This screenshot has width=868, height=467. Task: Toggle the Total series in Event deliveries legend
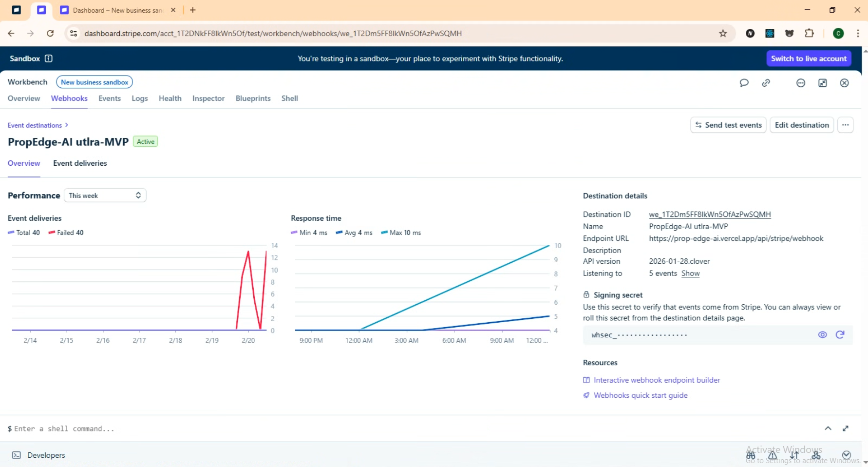tap(24, 233)
